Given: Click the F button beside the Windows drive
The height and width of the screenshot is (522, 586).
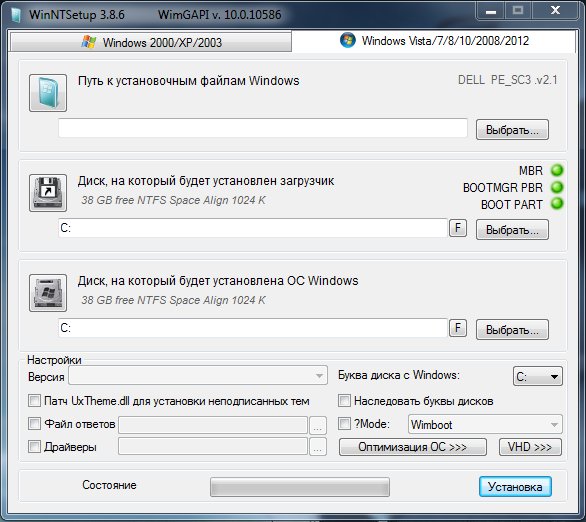Looking at the screenshot, I should tap(458, 328).
